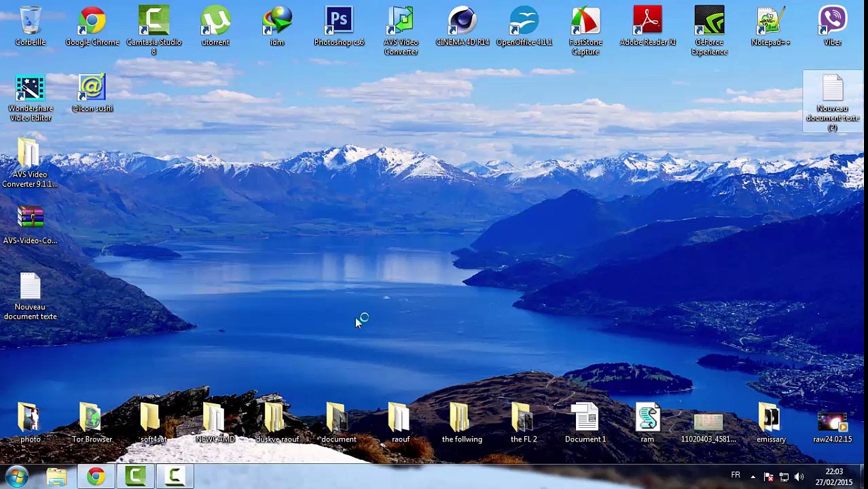Select Nouveau document texte (2) file
The width and height of the screenshot is (868, 489).
833,102
